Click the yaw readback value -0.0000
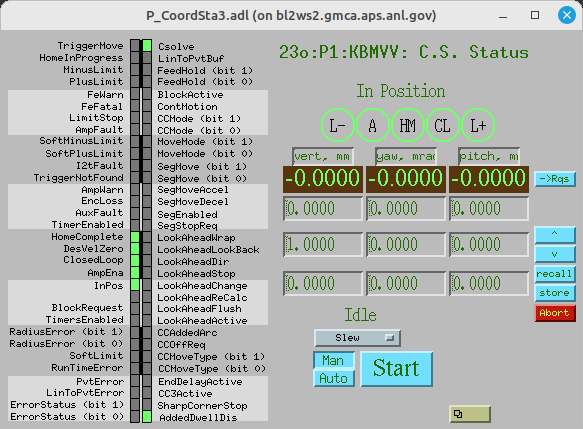 click(406, 179)
